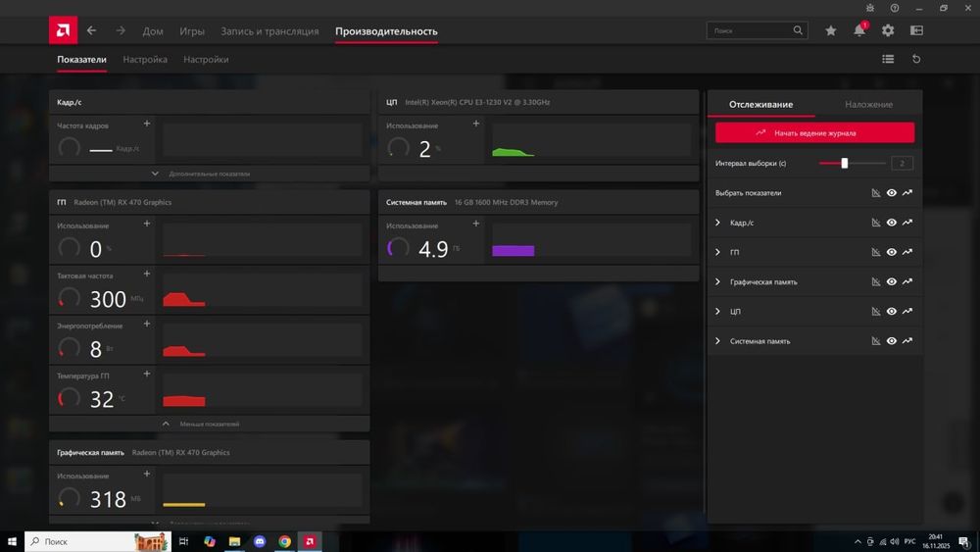Click Начать ведение журнала button

click(x=814, y=132)
